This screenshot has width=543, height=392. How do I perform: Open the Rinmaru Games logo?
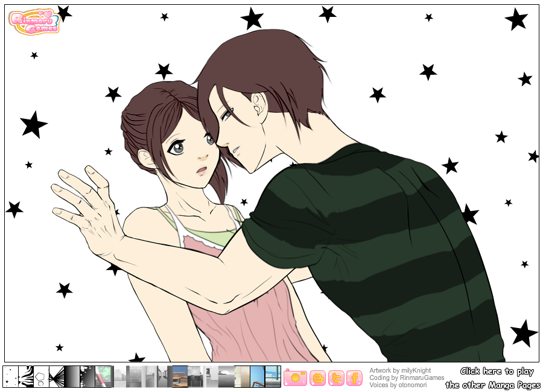(34, 22)
